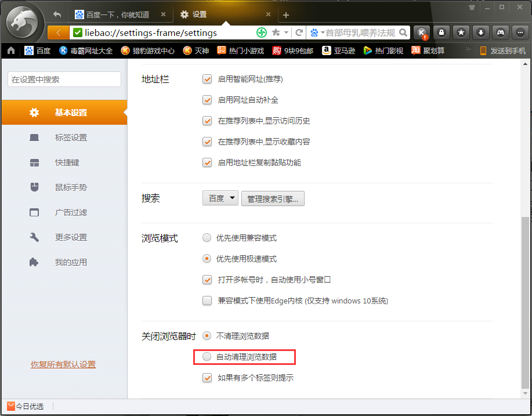Click the green acceleration globe in address bar
The image size is (532, 416).
point(261,33)
